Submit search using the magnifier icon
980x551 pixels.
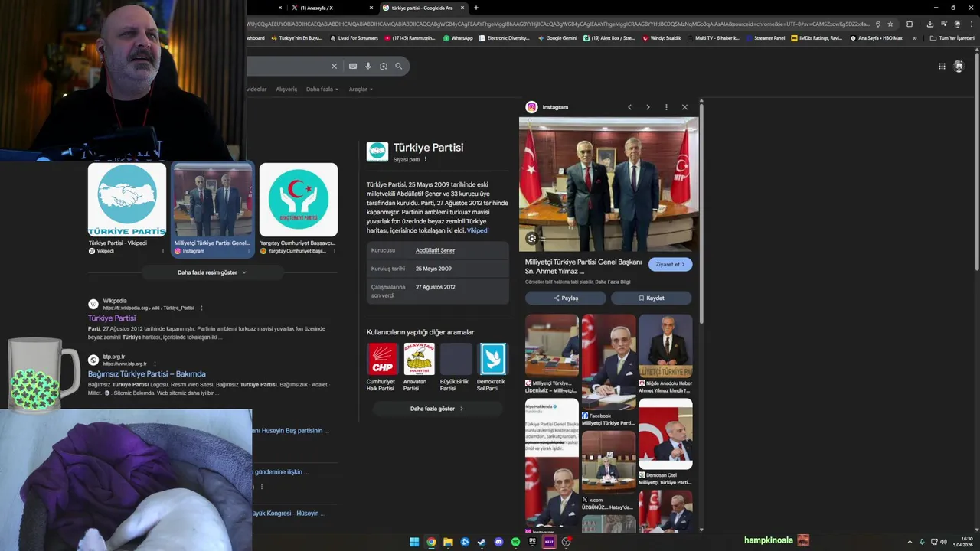pos(398,67)
